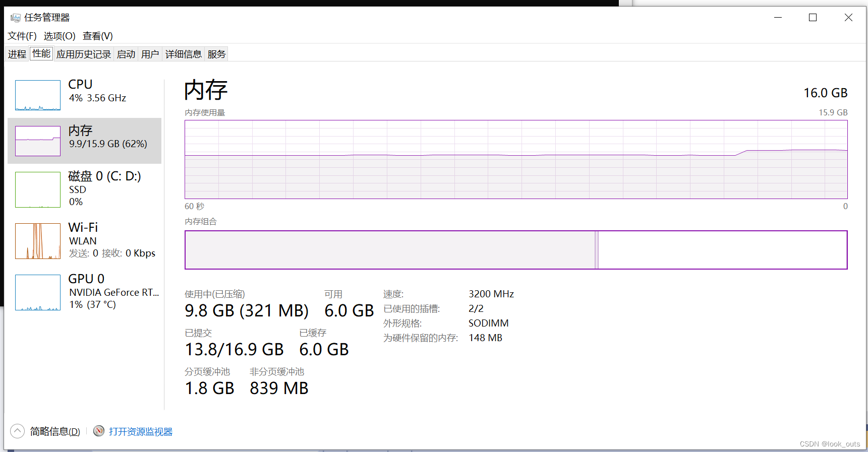Open the Disk 0 performance thumbnail
This screenshot has width=868, height=452.
coord(38,189)
